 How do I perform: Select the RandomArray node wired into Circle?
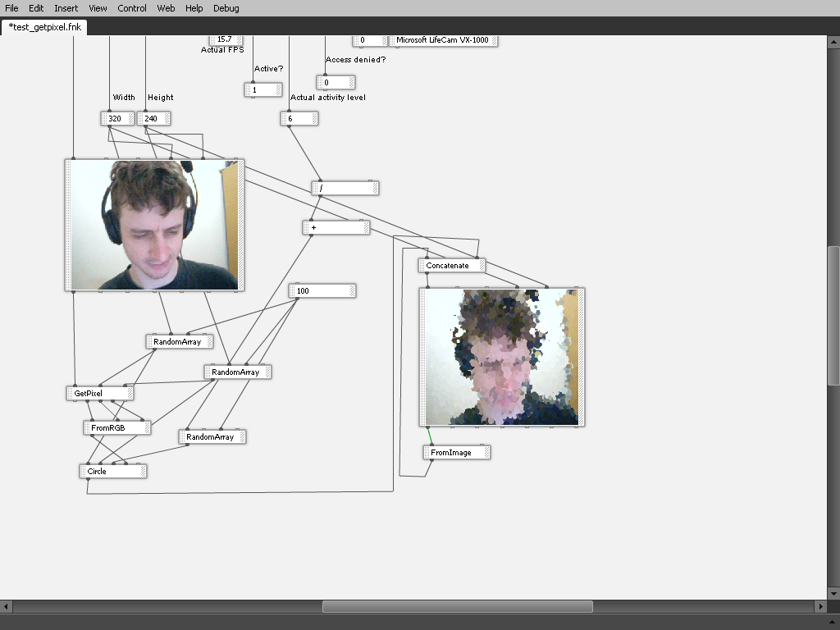[x=212, y=436]
